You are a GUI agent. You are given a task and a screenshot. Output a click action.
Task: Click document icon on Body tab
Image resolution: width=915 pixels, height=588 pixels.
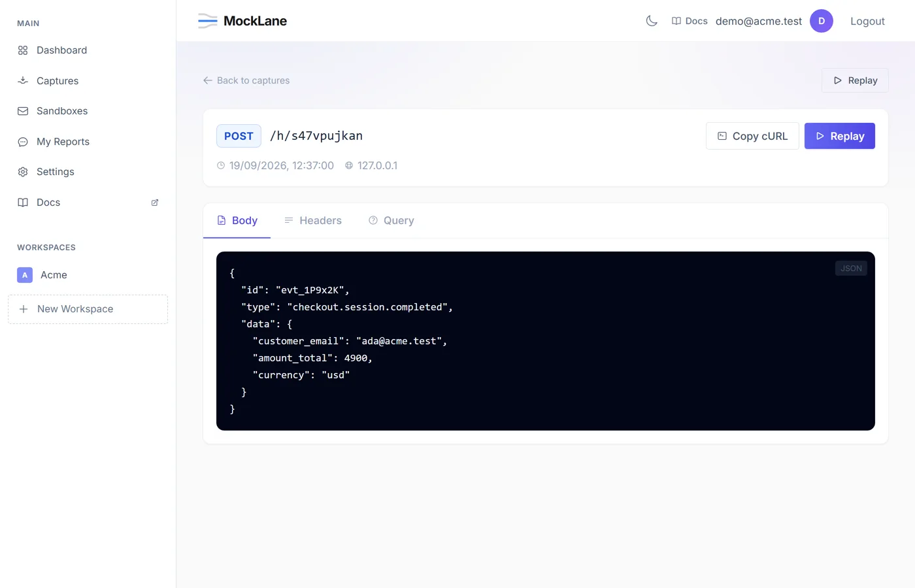coord(222,221)
